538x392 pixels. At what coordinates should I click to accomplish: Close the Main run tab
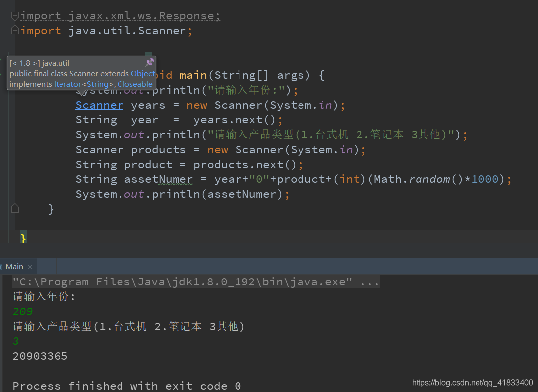30,267
